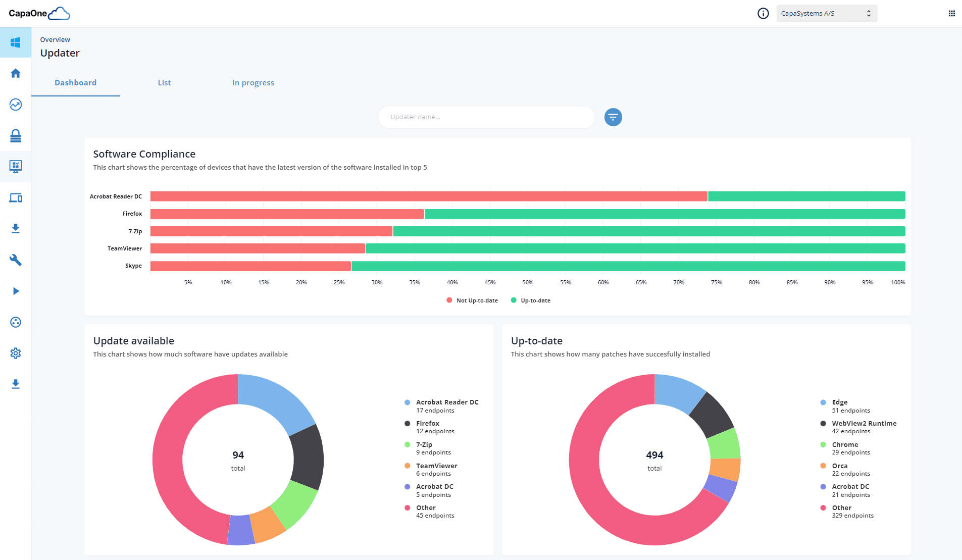Click the Windows logo sidebar icon

[16, 42]
